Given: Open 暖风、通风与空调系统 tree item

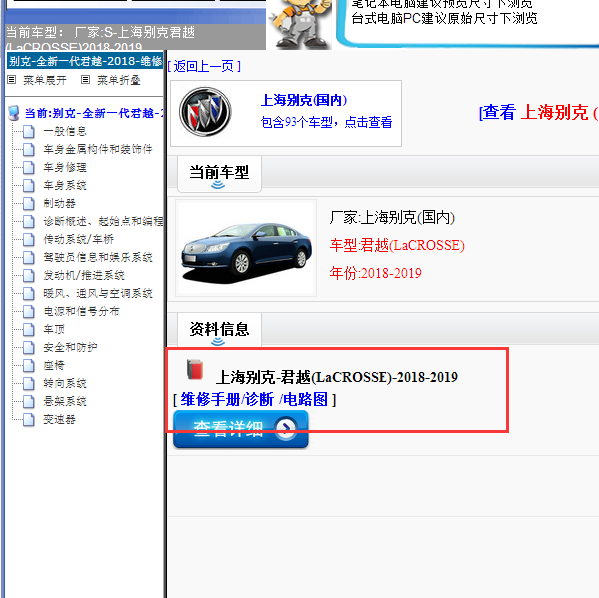Looking at the screenshot, I should tap(98, 293).
